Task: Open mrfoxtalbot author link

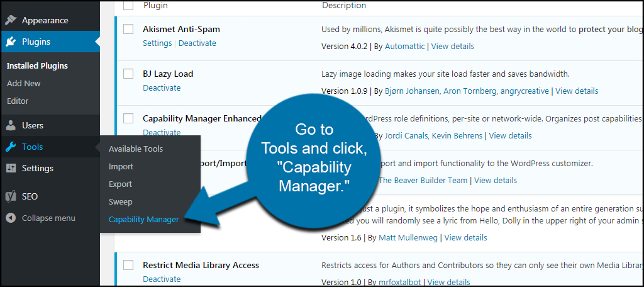Action: pos(400,282)
